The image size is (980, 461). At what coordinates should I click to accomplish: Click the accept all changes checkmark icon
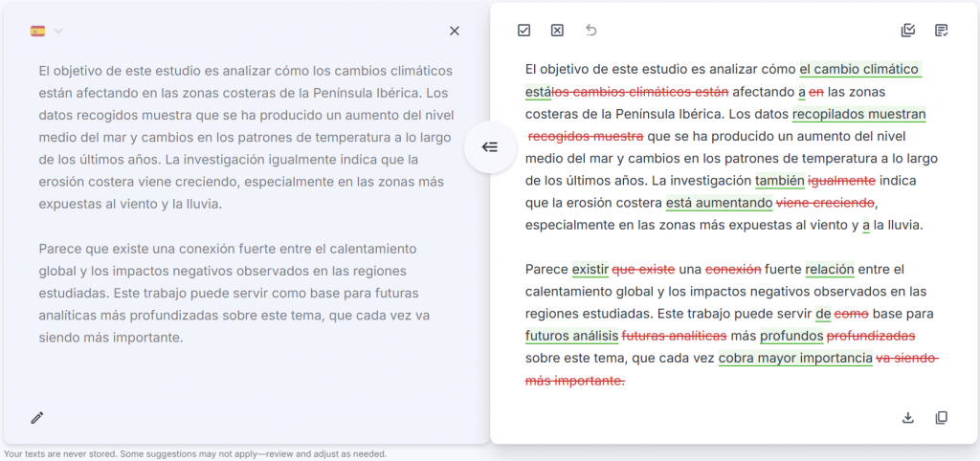[x=523, y=31]
